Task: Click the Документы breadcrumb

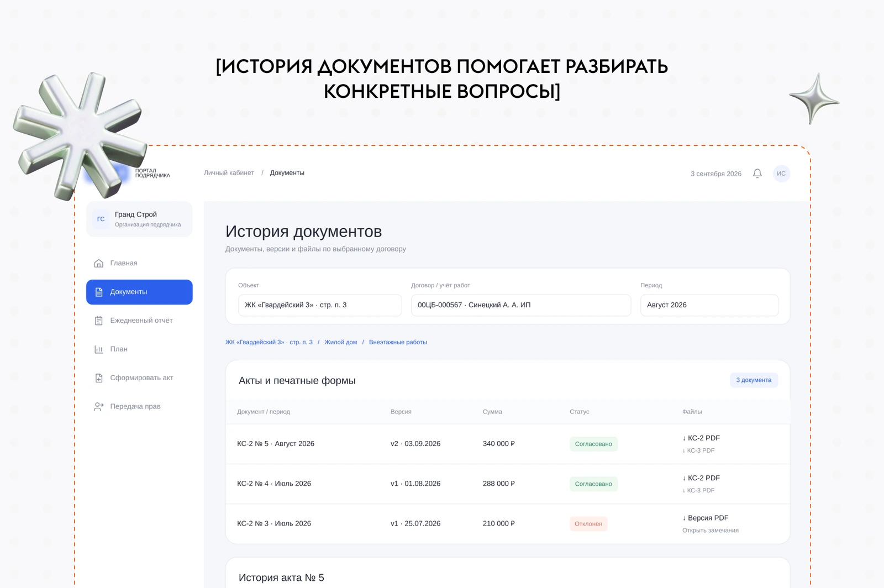Action: (287, 173)
